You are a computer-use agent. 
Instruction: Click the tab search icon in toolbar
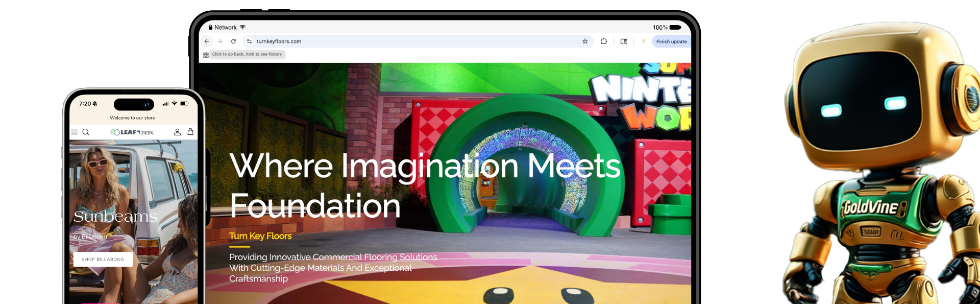(623, 41)
